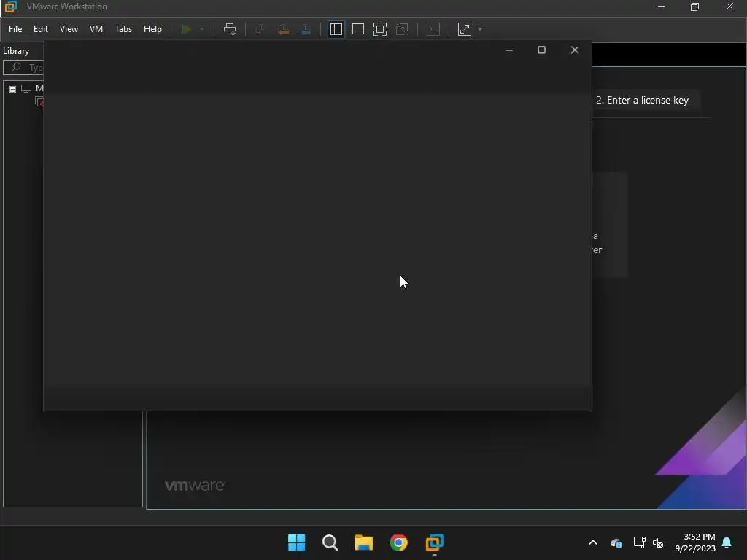
Task: Open Google Chrome from taskbar
Action: tap(399, 542)
